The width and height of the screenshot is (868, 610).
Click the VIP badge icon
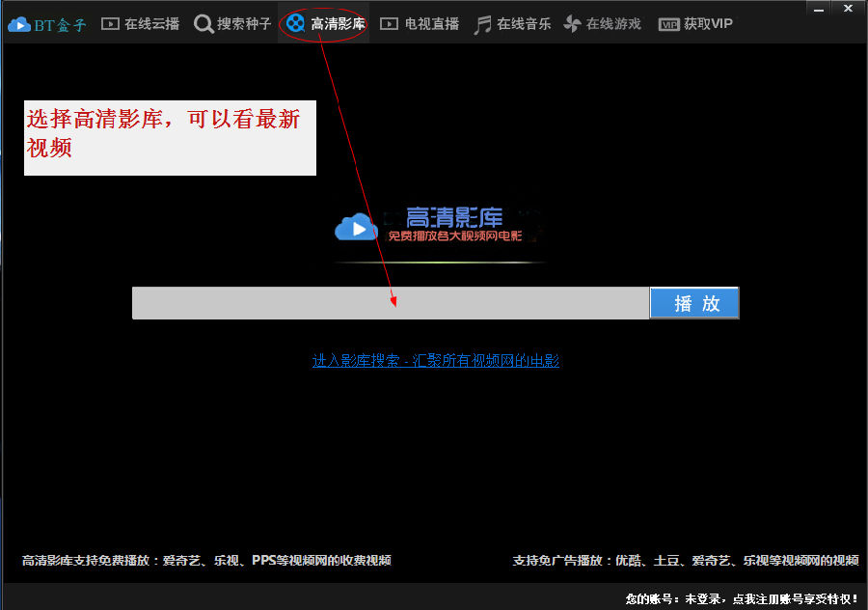pos(668,24)
